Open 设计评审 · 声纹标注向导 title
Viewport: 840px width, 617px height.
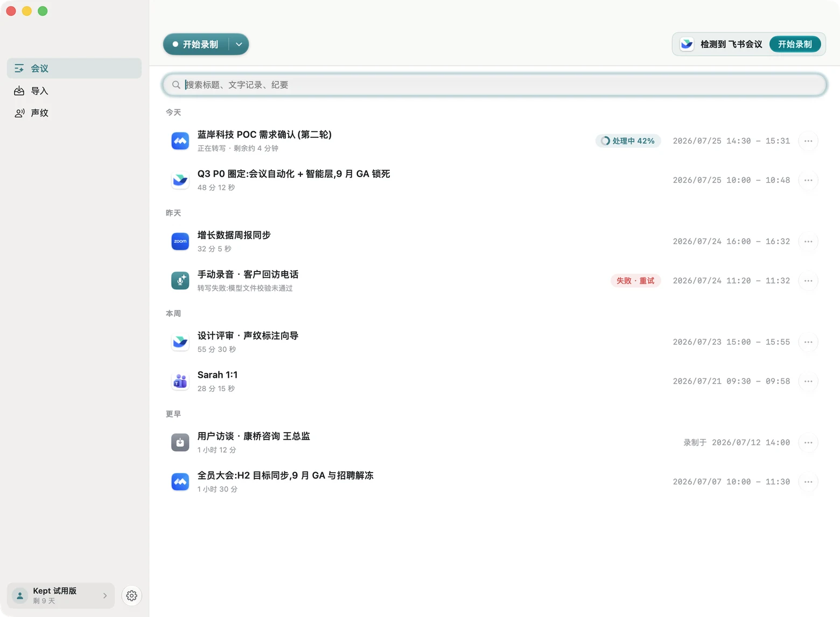pyautogui.click(x=248, y=336)
